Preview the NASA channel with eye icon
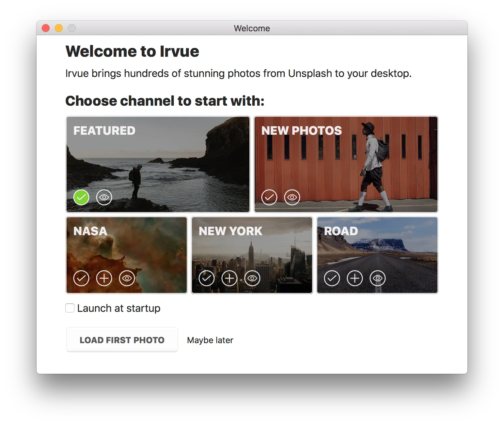Viewport: 504px width, 426px height. [x=127, y=278]
